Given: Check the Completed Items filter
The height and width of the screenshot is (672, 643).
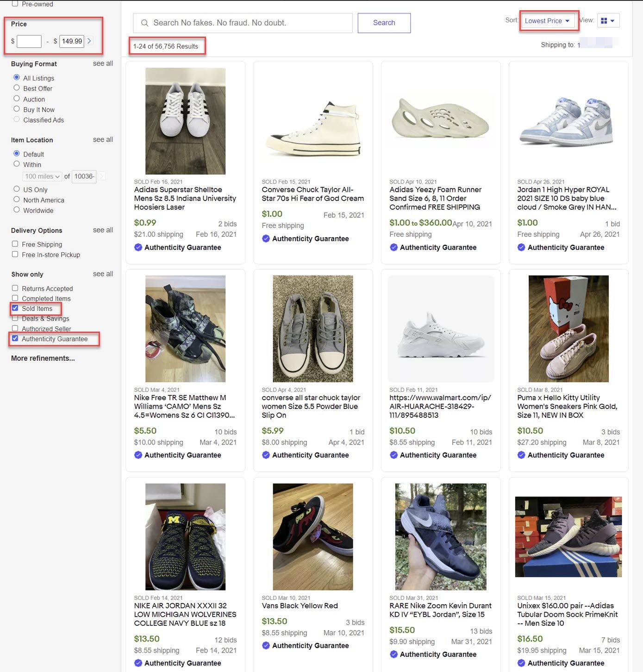Looking at the screenshot, I should point(15,298).
